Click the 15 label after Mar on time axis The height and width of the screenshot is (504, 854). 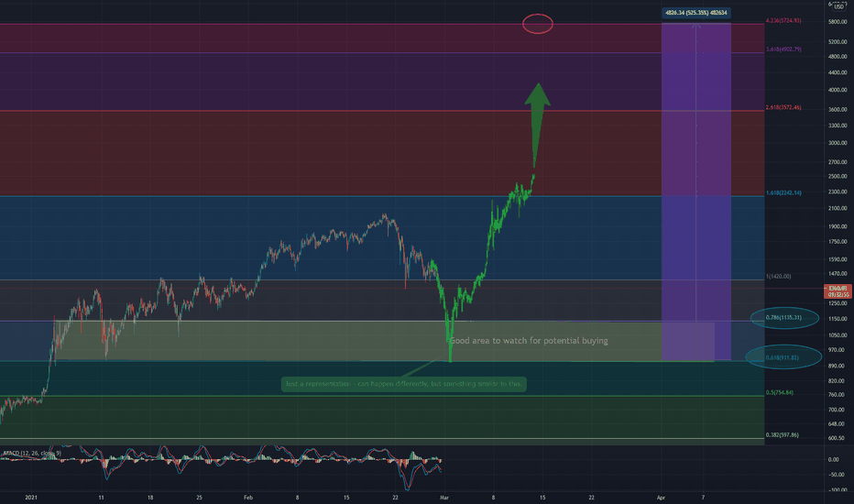542,498
